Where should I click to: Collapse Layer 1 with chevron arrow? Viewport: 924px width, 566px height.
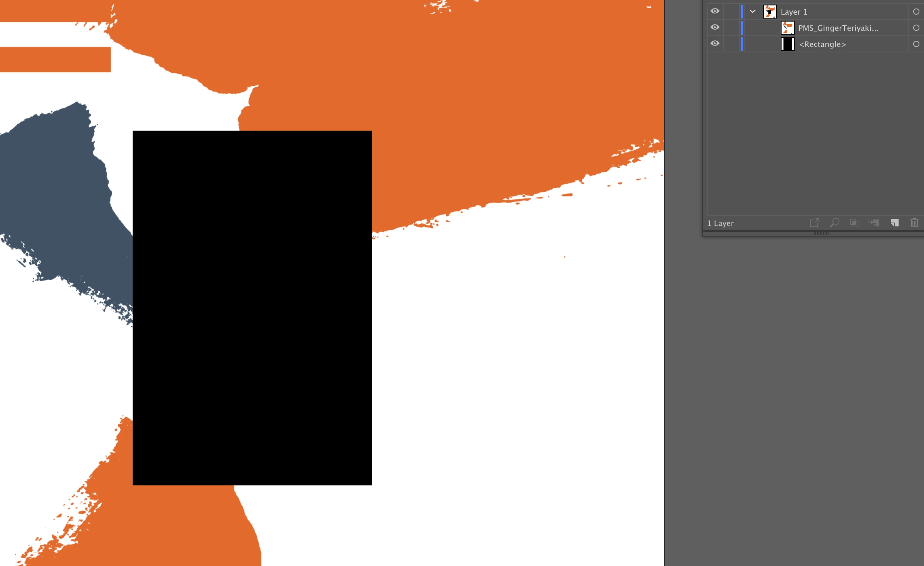[753, 12]
